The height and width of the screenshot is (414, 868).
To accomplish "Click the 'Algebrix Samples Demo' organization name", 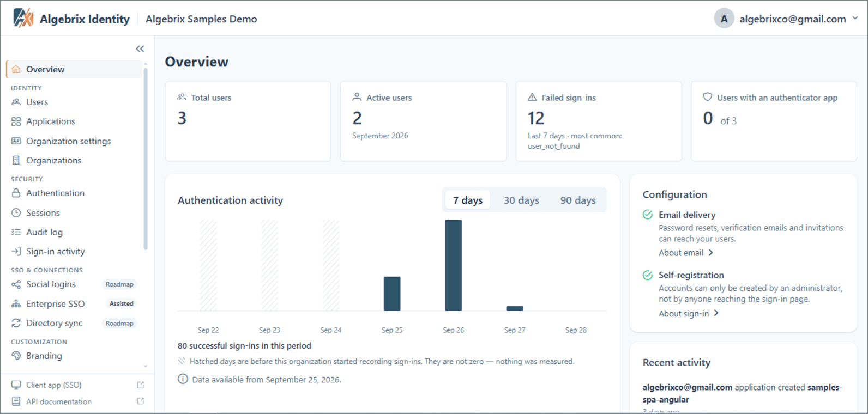I will coord(201,19).
